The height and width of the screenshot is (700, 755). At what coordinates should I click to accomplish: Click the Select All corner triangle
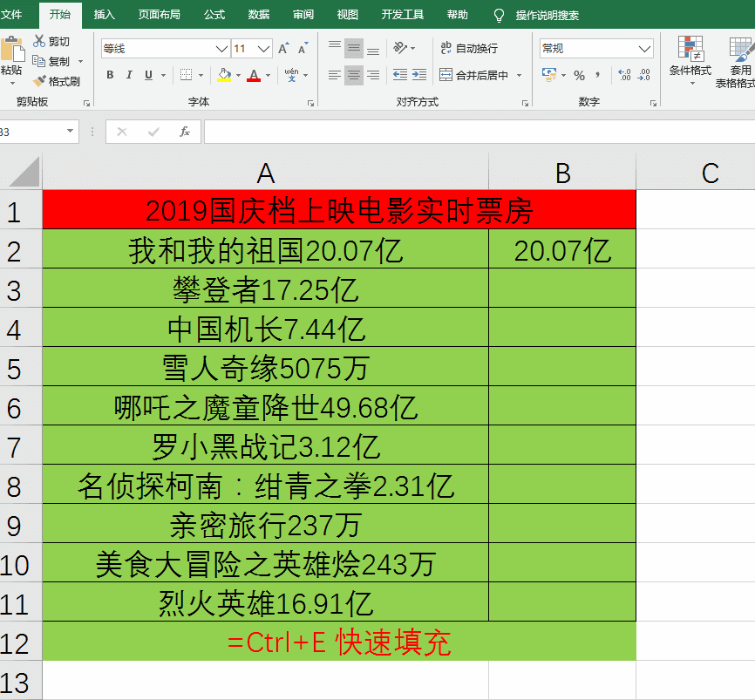pyautogui.click(x=24, y=173)
